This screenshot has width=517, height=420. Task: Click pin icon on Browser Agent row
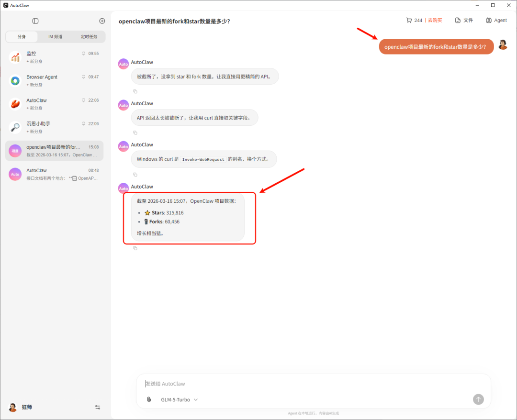[x=83, y=77]
